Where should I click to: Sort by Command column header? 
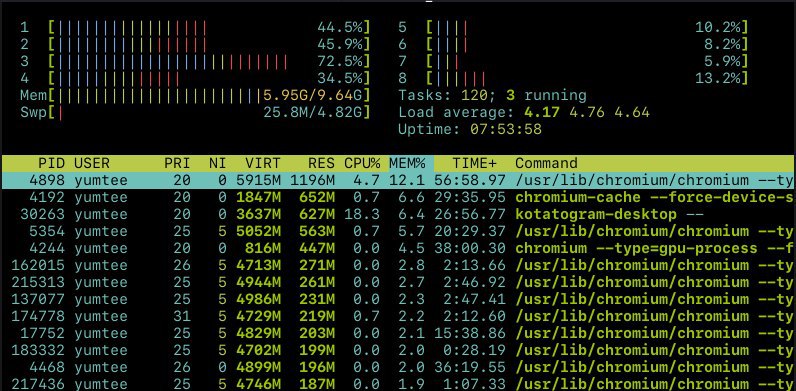546,164
